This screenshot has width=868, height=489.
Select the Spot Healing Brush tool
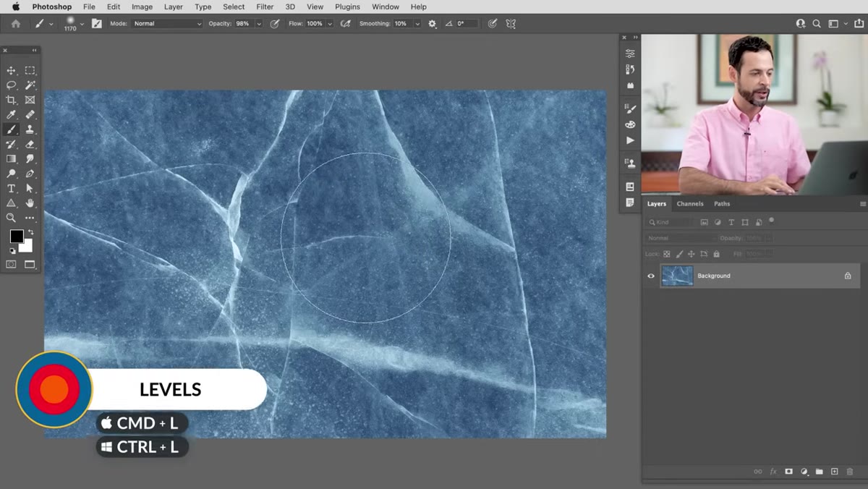tap(30, 114)
